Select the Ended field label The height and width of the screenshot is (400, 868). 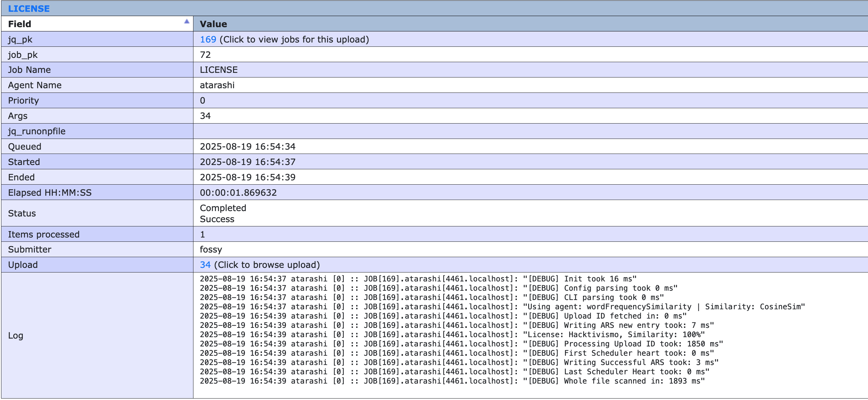point(21,177)
